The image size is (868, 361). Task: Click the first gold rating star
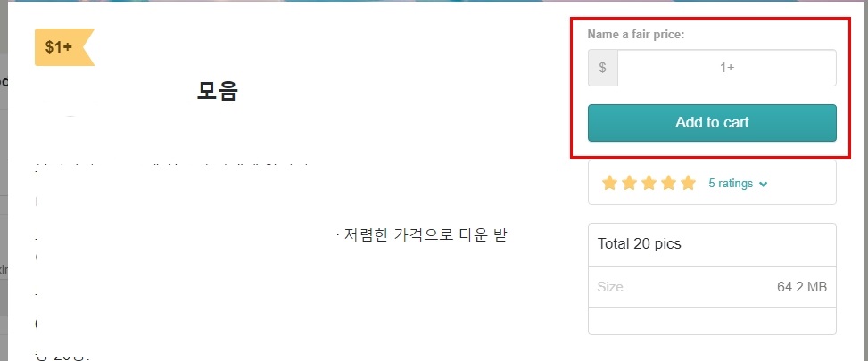coord(609,183)
